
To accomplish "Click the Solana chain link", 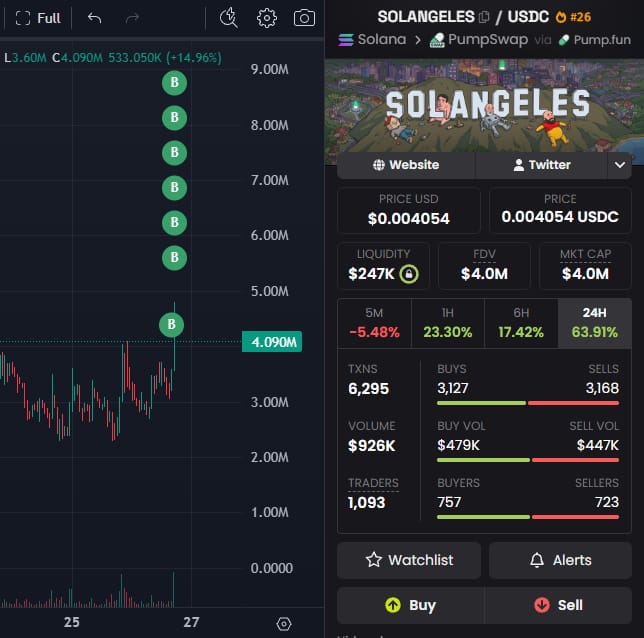I will pyautogui.click(x=372, y=40).
